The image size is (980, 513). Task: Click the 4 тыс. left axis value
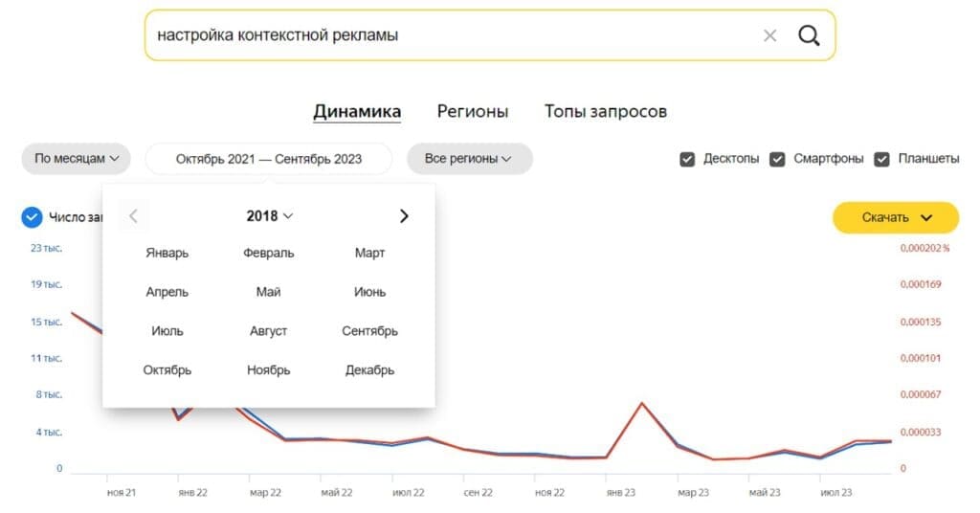49,432
